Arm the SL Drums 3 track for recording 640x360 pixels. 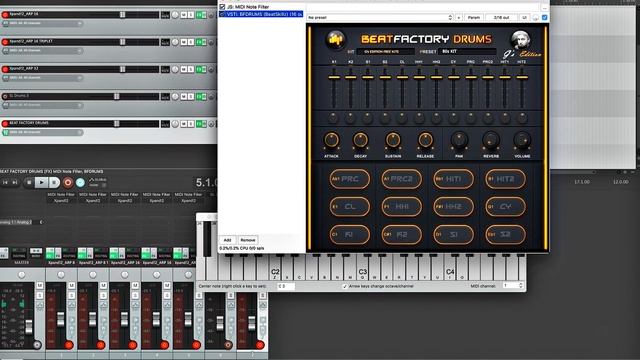[5, 97]
